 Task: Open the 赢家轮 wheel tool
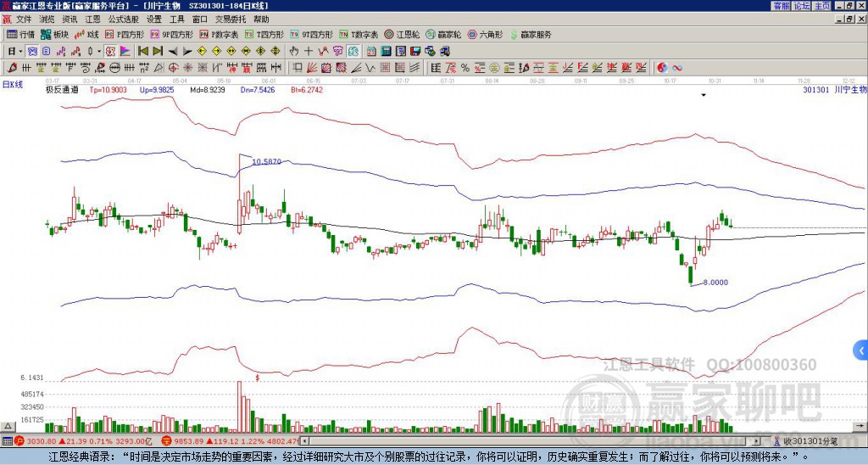point(443,34)
